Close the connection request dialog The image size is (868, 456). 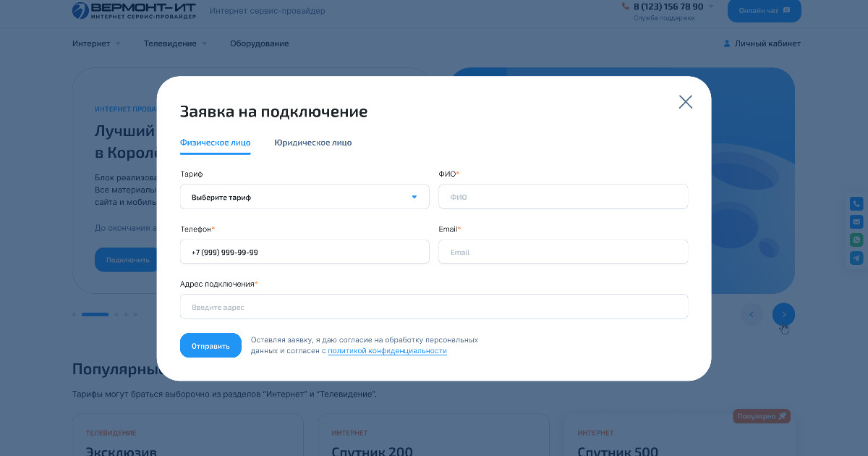pyautogui.click(x=685, y=102)
